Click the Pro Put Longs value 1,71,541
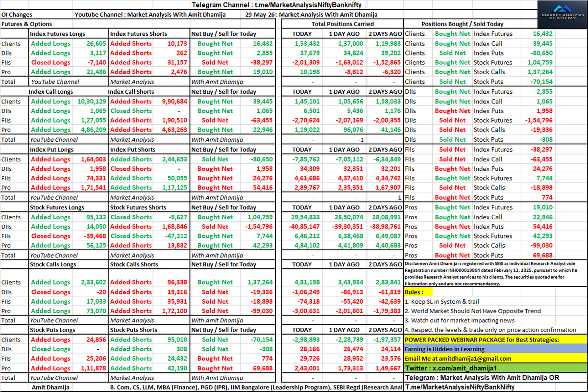The width and height of the screenshot is (588, 392). (x=93, y=188)
